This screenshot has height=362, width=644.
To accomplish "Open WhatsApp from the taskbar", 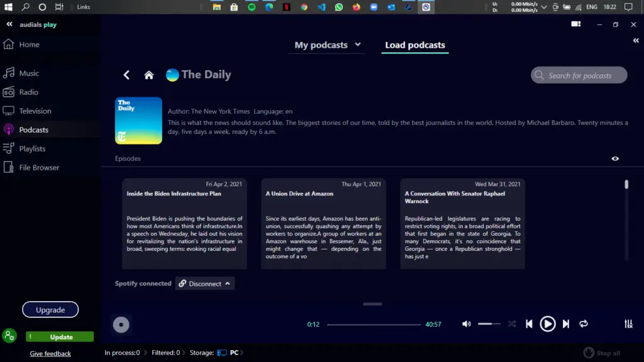I will (339, 7).
